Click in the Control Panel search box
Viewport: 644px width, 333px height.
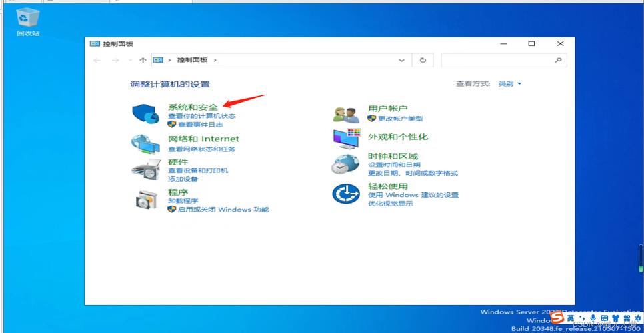[x=504, y=60]
